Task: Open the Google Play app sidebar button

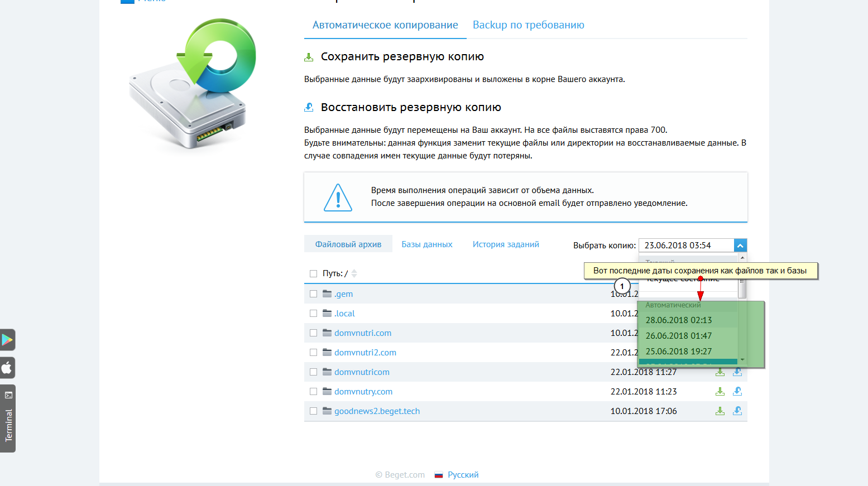Action: pyautogui.click(x=7, y=339)
